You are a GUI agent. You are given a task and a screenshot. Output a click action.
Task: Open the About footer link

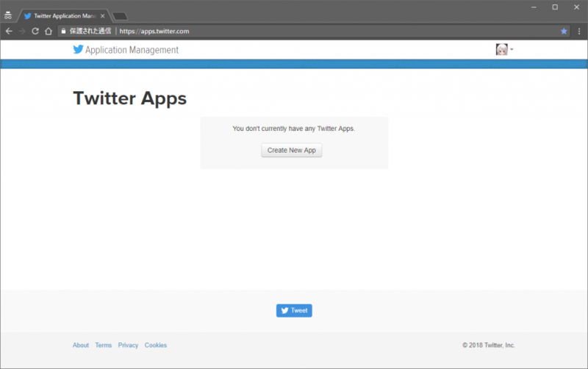click(x=81, y=345)
